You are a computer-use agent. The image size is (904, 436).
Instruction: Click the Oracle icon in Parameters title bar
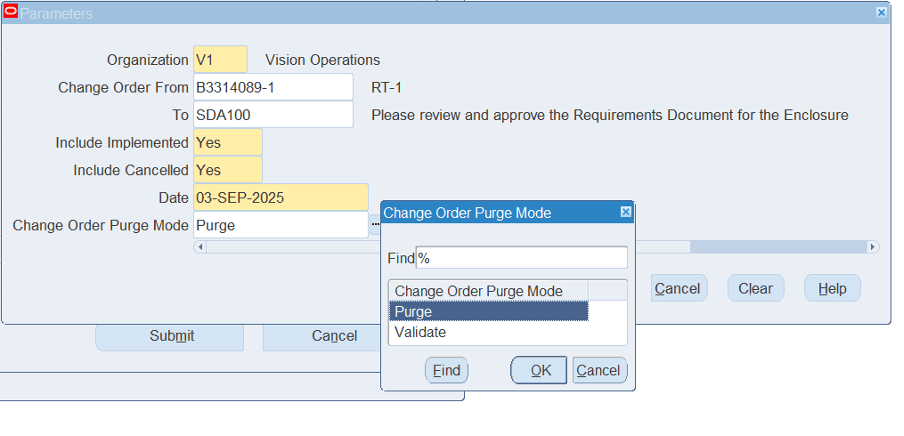coord(10,12)
